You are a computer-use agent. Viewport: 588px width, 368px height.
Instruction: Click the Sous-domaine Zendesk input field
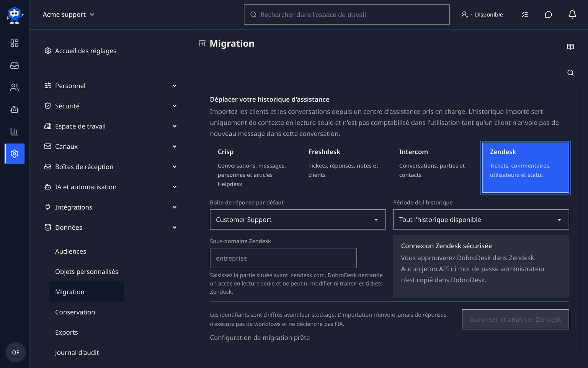pyautogui.click(x=283, y=258)
